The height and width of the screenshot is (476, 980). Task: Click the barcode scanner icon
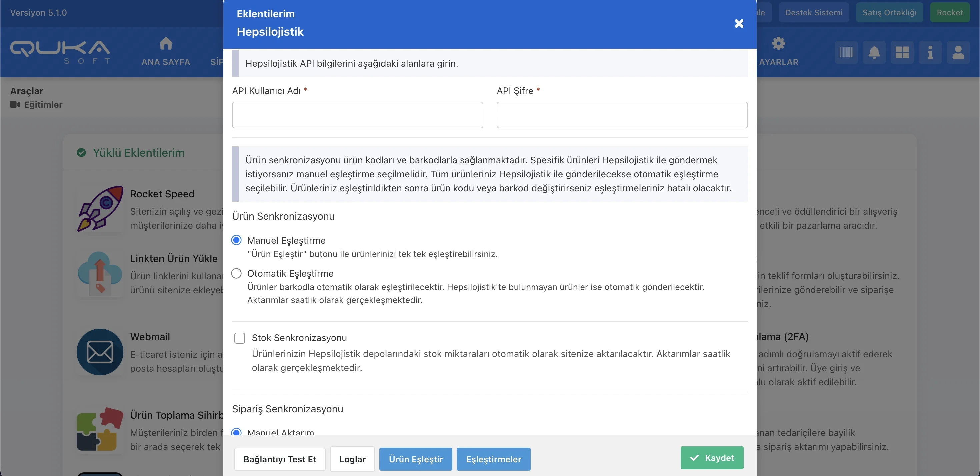tap(846, 52)
